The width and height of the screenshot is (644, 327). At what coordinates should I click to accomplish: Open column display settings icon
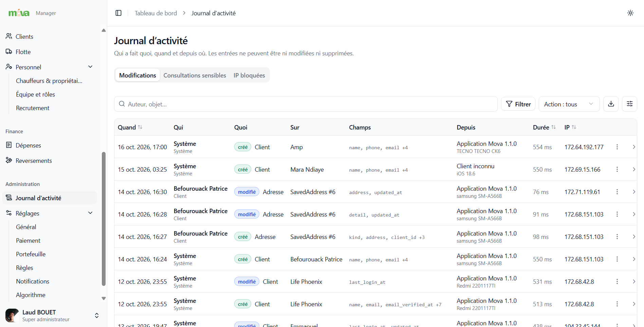tap(630, 104)
